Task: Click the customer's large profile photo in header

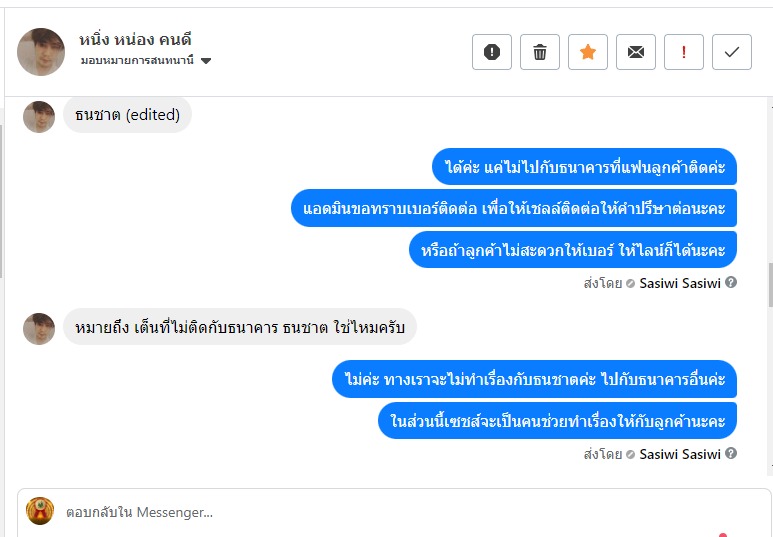Action: coord(41,52)
